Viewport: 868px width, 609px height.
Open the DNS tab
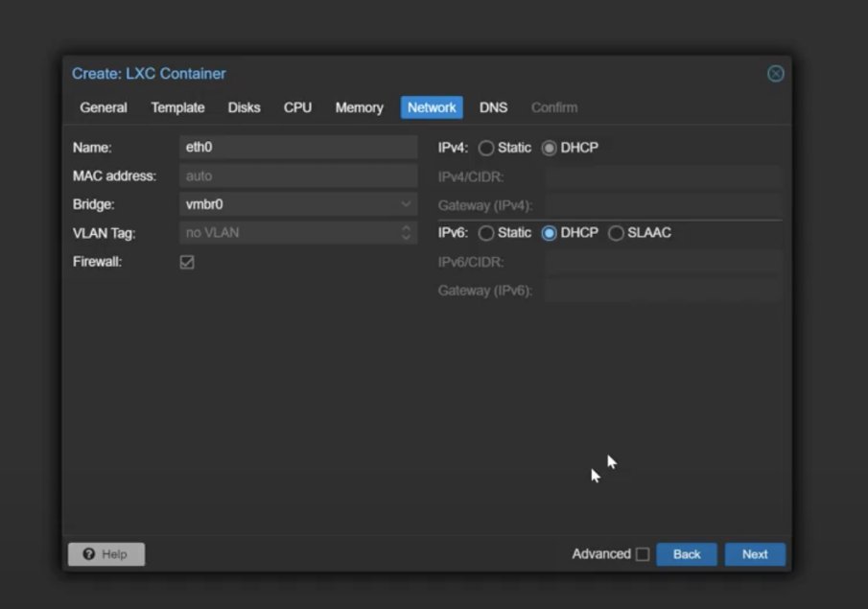click(493, 107)
